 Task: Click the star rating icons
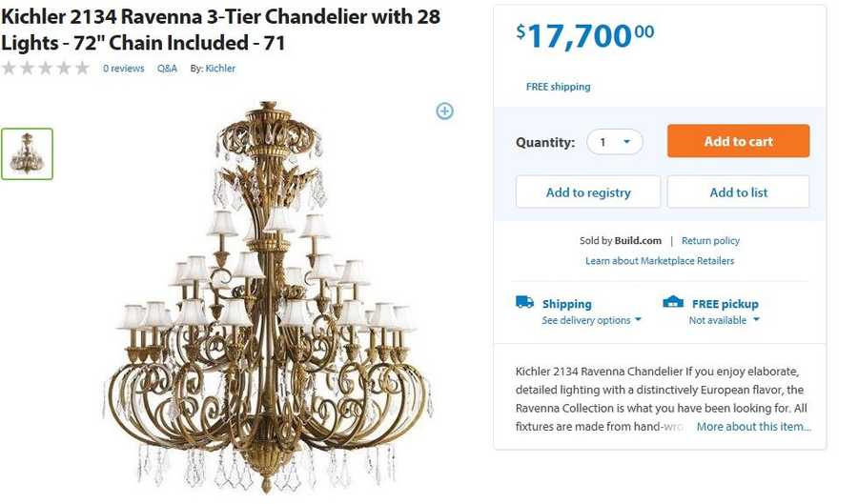point(45,69)
